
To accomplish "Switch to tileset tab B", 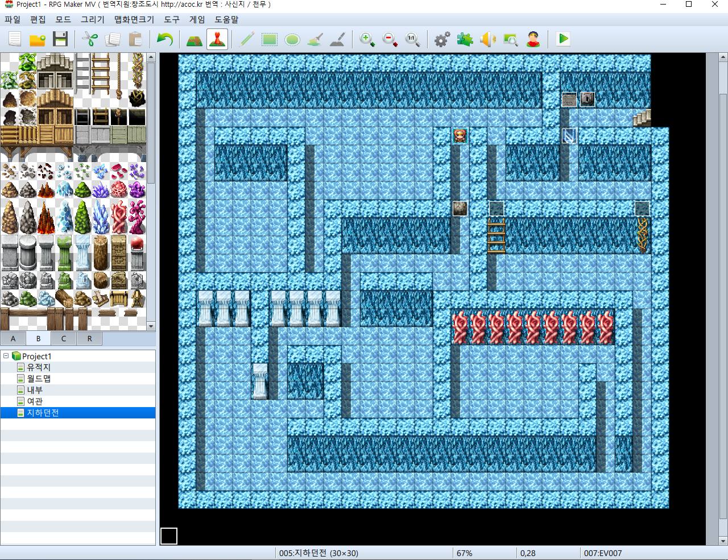I will point(38,339).
